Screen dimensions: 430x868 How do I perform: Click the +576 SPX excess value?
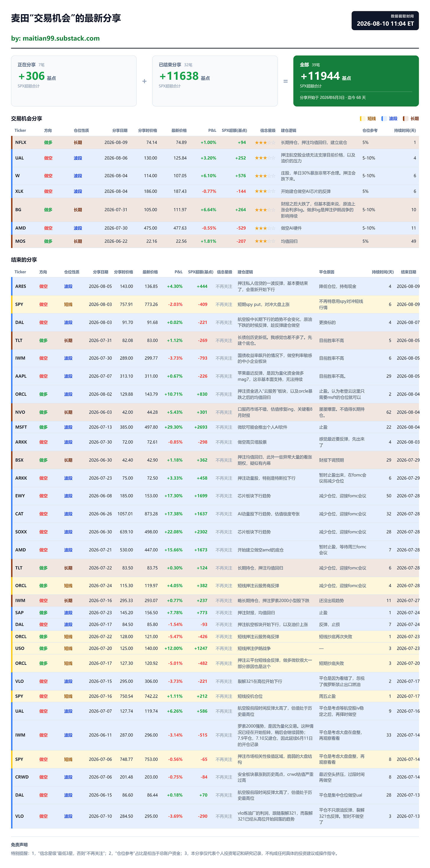[x=241, y=175]
